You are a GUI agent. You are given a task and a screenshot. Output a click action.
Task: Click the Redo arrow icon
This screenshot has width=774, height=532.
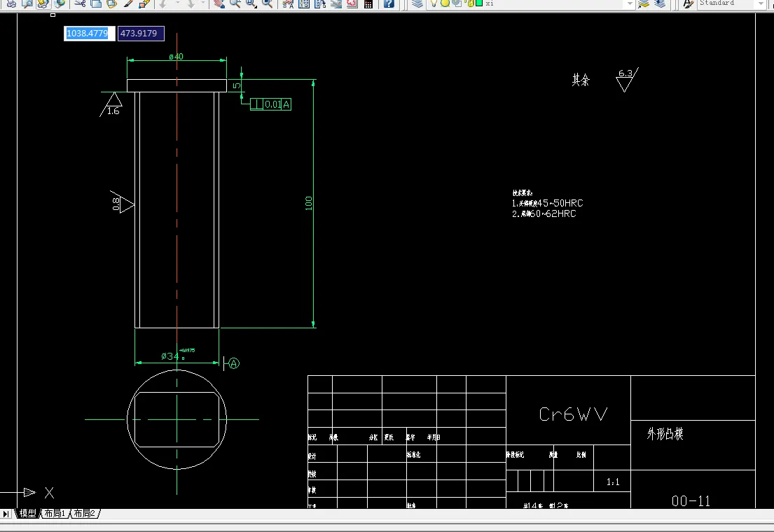pyautogui.click(x=191, y=3)
